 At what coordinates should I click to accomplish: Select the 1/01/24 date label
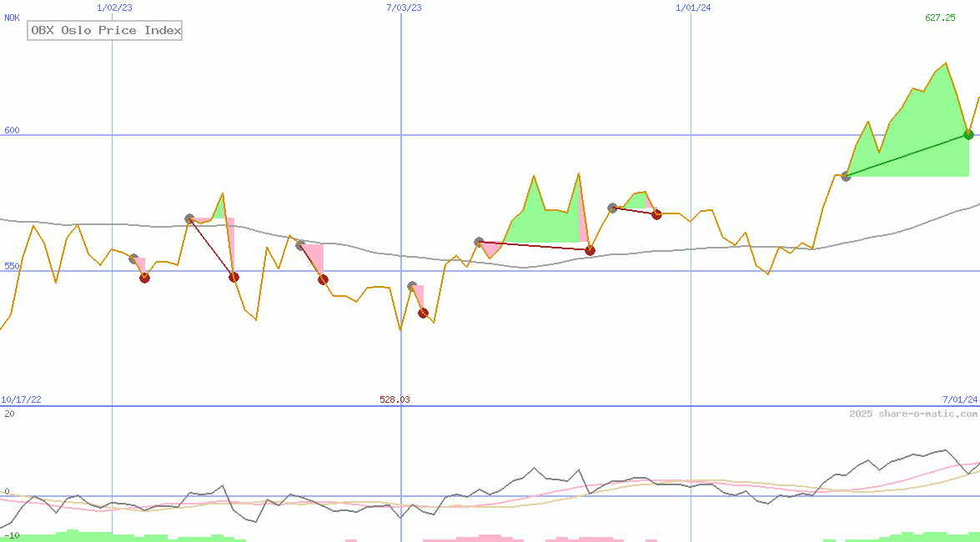tap(693, 8)
